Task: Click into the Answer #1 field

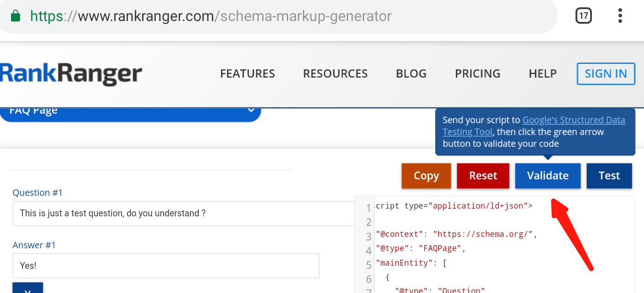Action: [165, 266]
